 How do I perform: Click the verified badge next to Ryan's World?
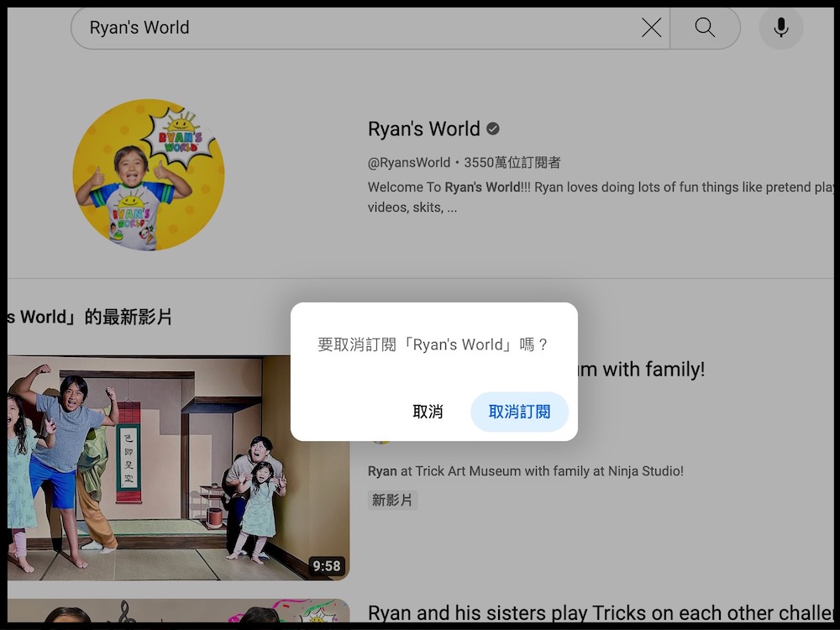click(x=493, y=129)
